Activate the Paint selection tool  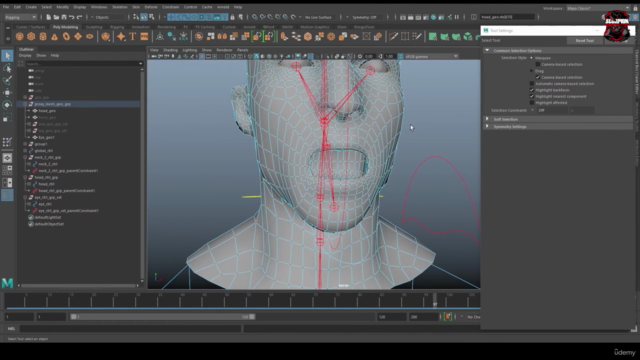click(x=7, y=80)
